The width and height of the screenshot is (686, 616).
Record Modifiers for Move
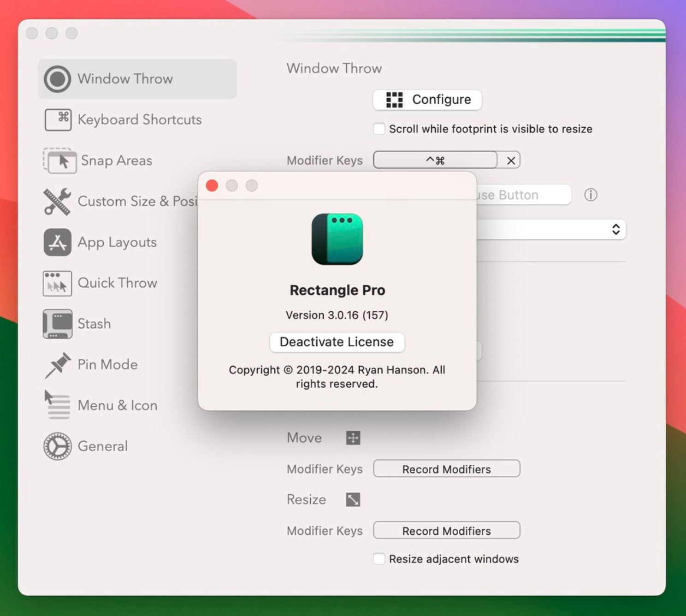[447, 469]
